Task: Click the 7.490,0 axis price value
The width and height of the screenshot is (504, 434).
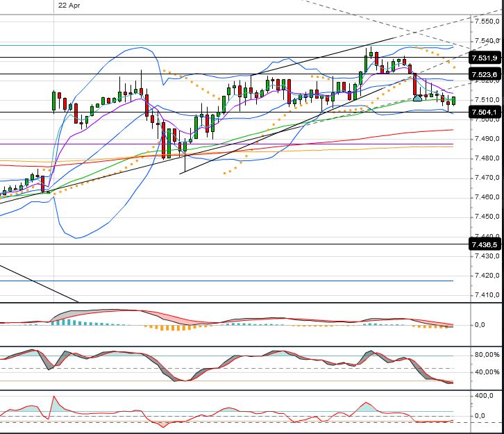Action: (487, 139)
